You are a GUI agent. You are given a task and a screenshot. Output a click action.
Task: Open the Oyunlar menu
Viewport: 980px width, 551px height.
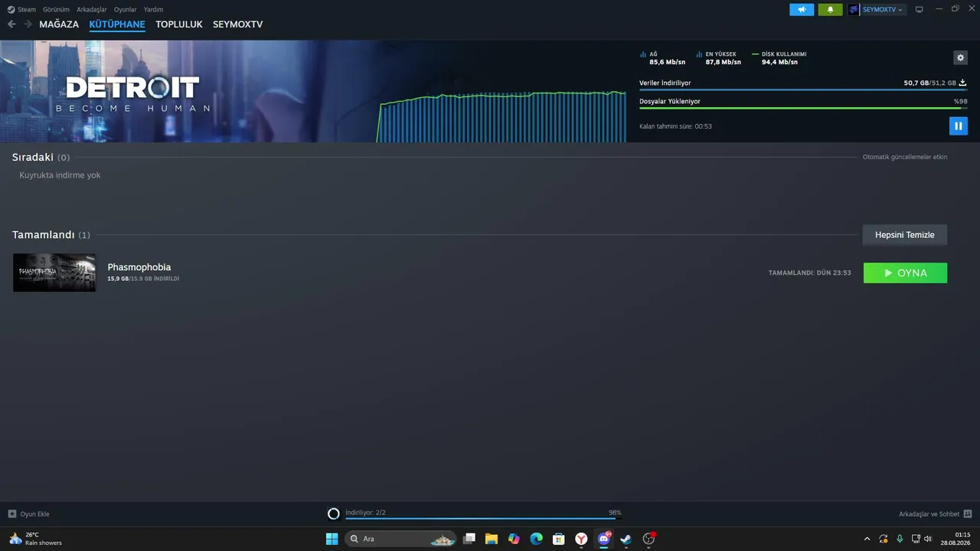126,10
